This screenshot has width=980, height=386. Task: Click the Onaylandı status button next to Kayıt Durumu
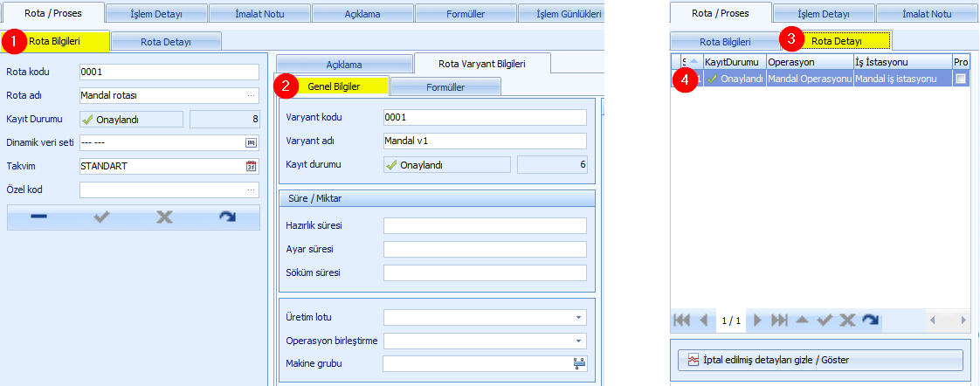pos(131,120)
